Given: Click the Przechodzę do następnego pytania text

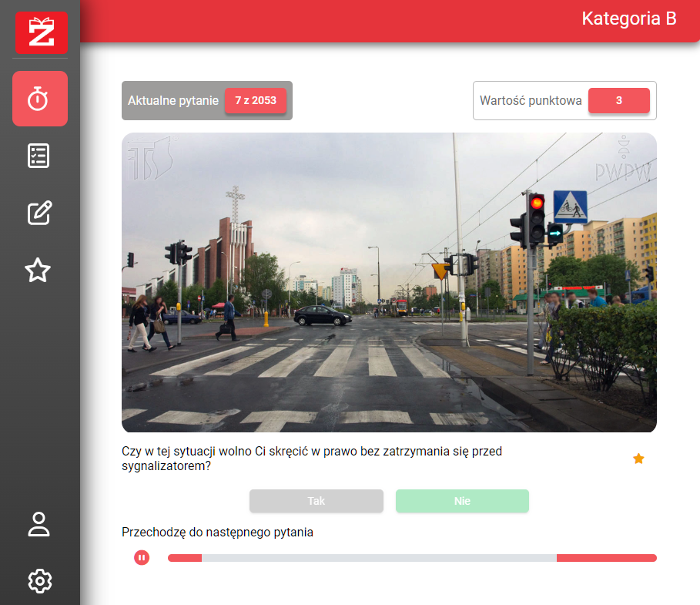Looking at the screenshot, I should tap(217, 532).
